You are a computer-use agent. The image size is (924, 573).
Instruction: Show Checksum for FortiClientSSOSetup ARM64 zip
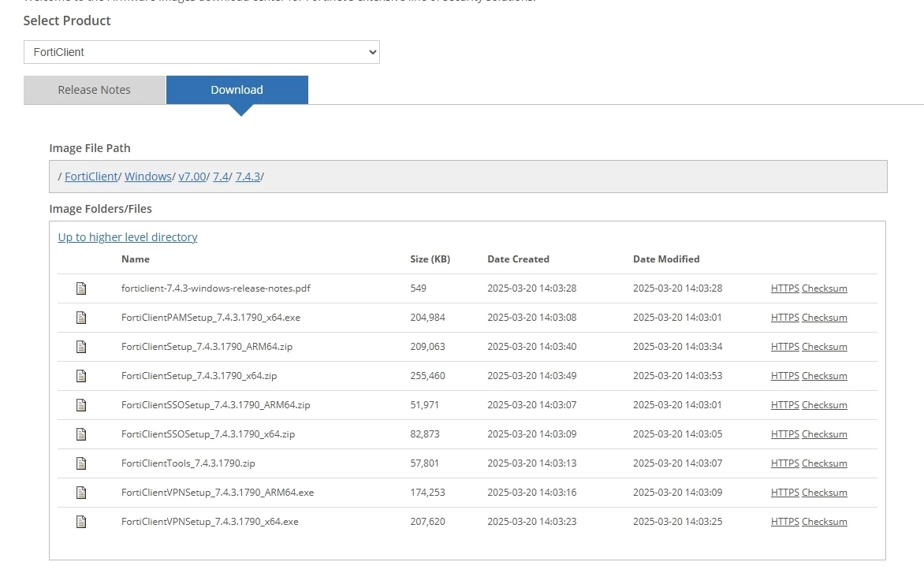[x=825, y=404]
